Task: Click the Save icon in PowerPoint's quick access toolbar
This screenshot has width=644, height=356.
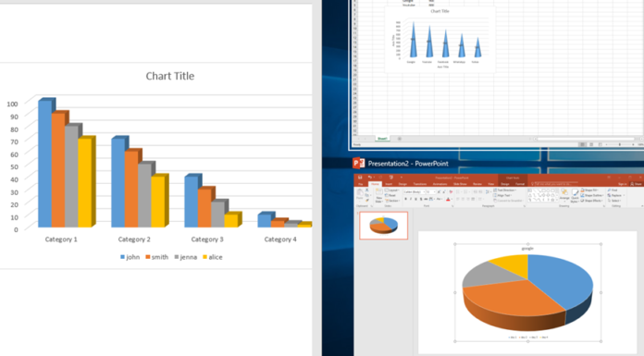Action: coord(360,177)
